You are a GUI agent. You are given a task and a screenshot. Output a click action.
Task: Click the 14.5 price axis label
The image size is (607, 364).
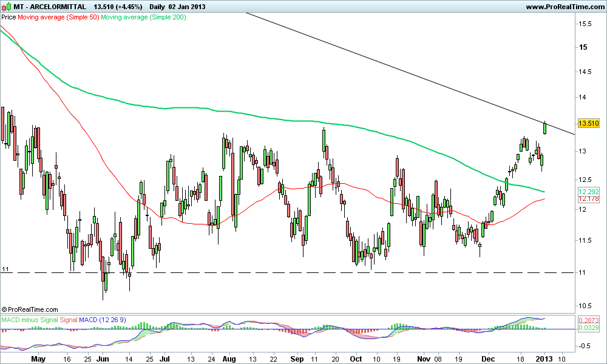[585, 72]
